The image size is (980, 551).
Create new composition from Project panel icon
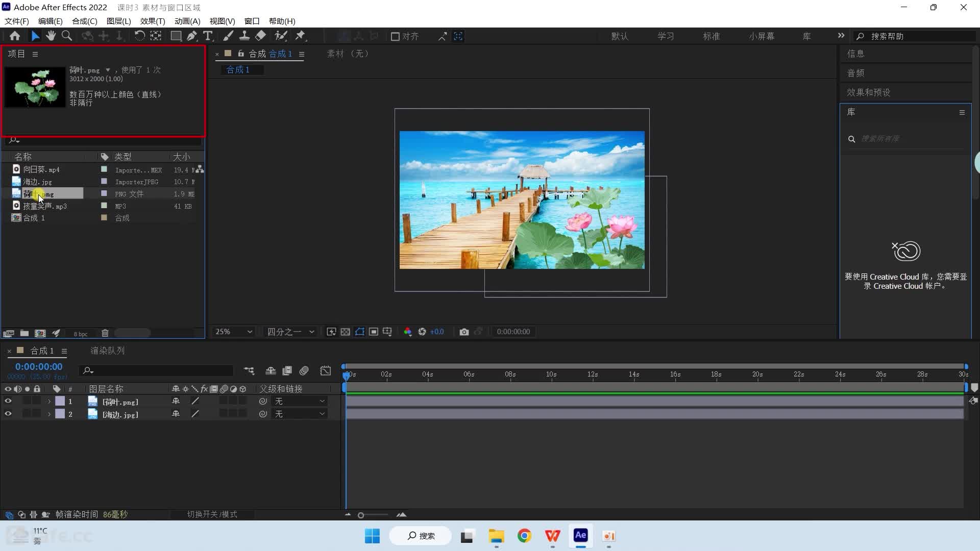pyautogui.click(x=40, y=333)
